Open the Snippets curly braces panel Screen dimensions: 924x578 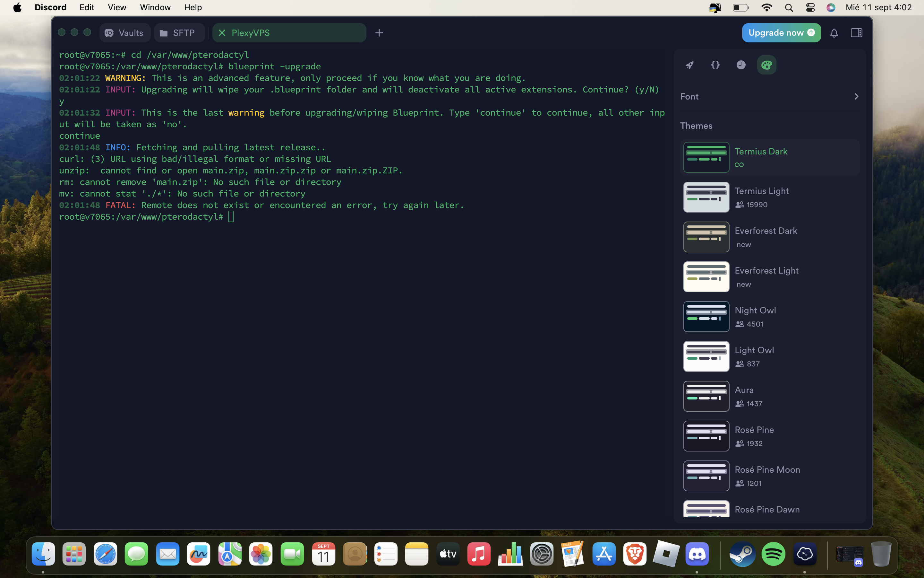tap(715, 65)
